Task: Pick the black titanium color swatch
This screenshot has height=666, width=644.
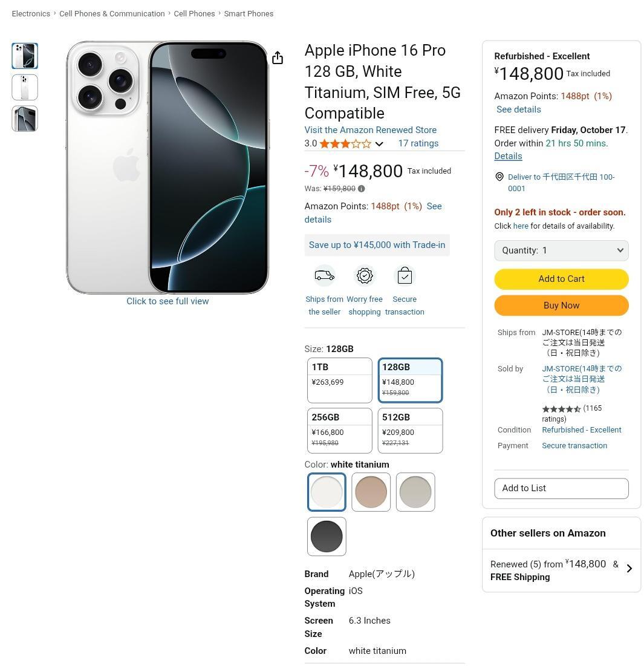Action: click(327, 537)
